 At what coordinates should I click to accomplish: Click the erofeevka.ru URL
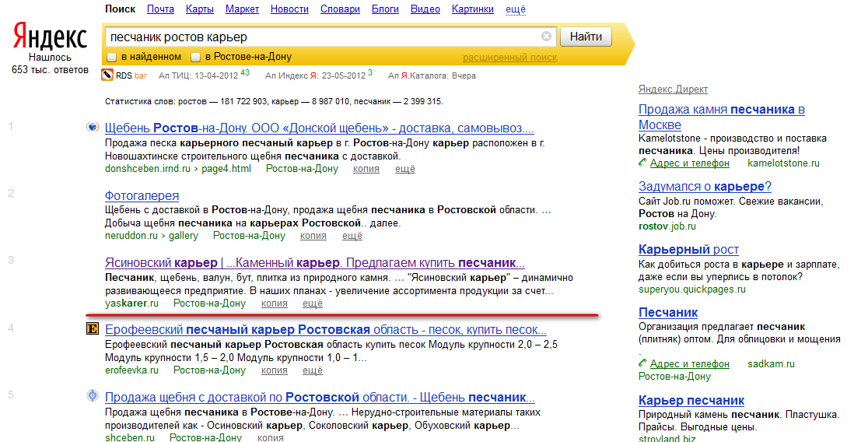(x=131, y=370)
